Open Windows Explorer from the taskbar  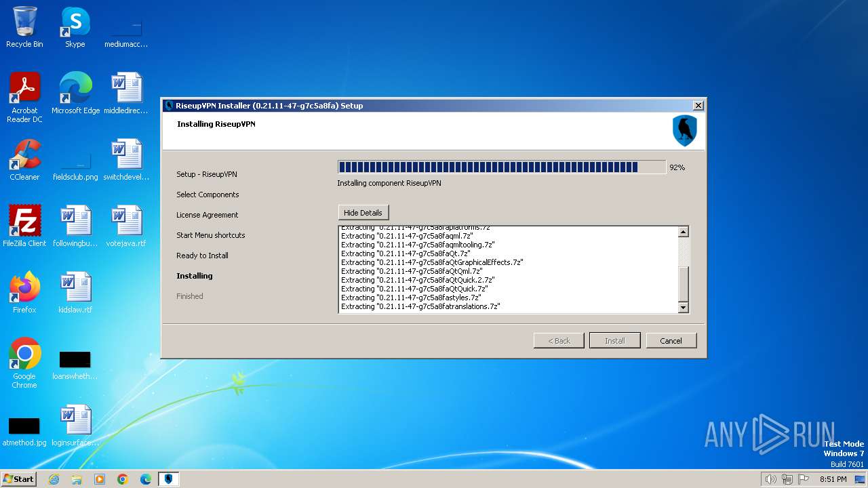point(77,479)
